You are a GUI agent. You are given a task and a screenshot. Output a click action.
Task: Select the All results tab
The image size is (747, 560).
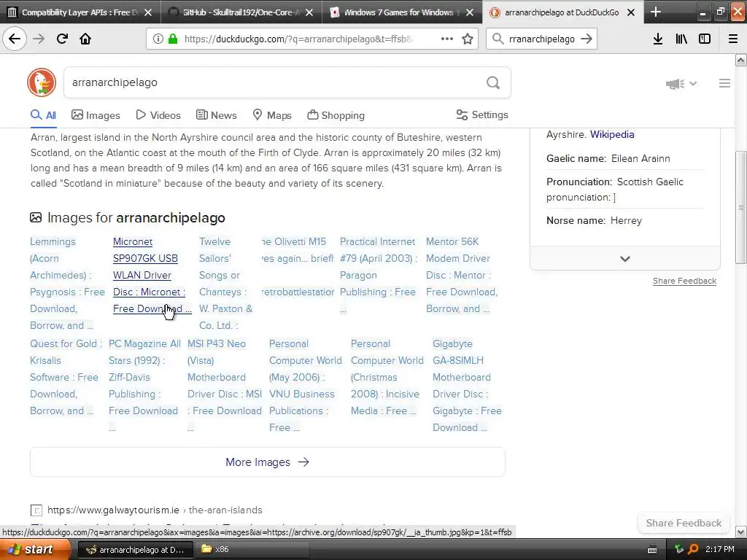point(43,115)
